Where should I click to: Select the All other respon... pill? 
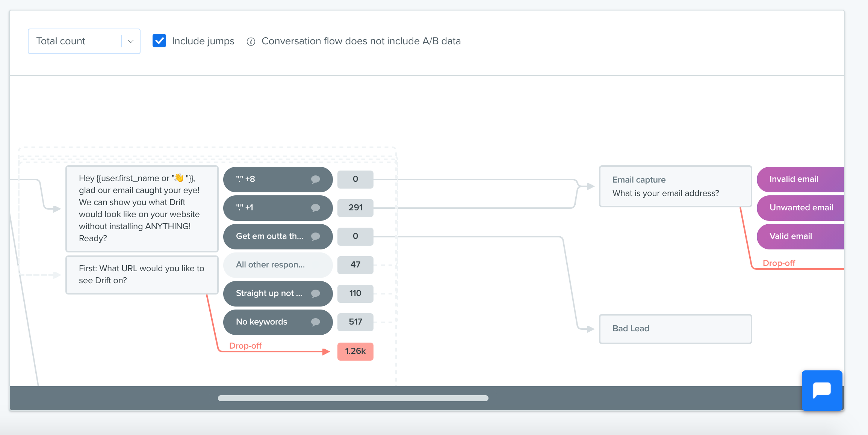[x=278, y=265]
